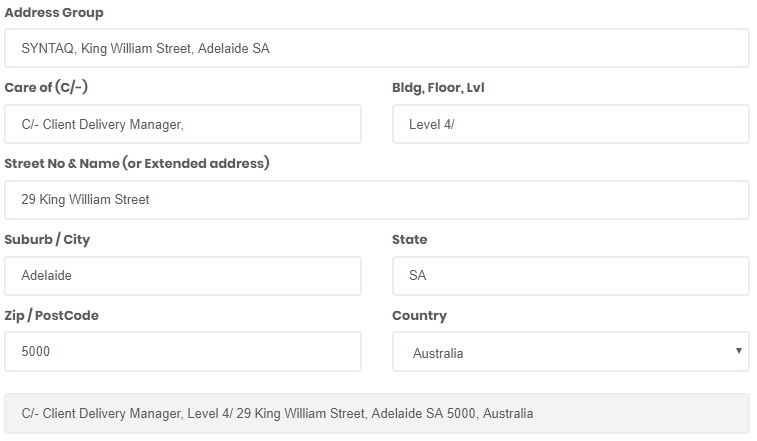Click the 'Zip / PostCode' label
757x441 pixels.
coord(52,315)
